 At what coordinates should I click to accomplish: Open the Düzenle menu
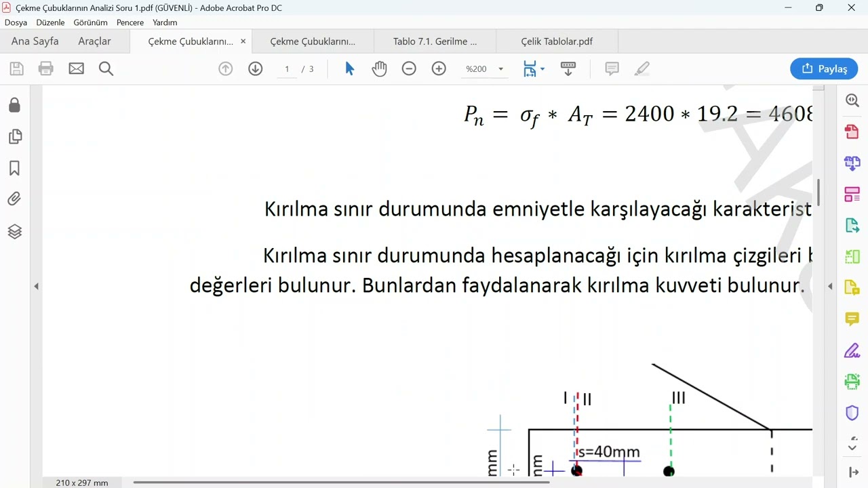click(x=50, y=22)
